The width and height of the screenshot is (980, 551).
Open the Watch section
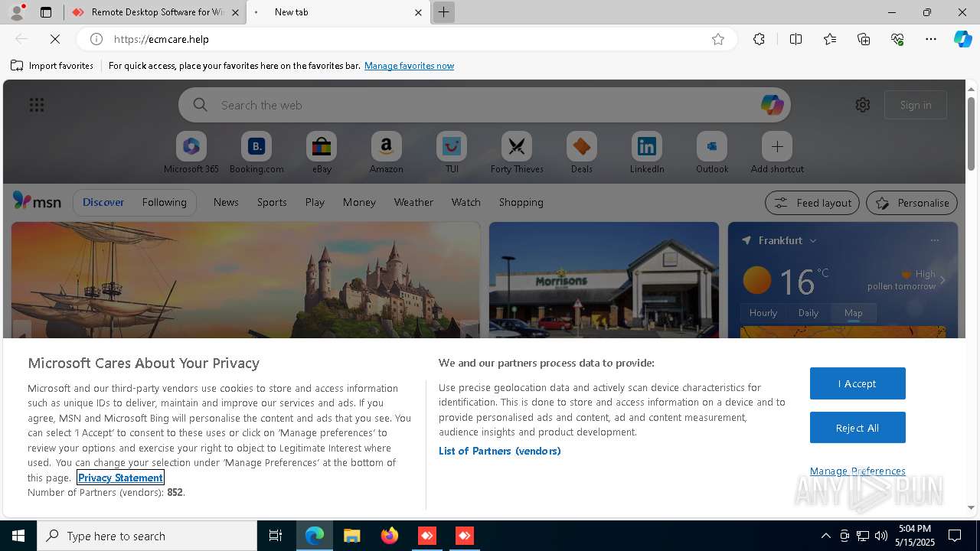pyautogui.click(x=466, y=202)
